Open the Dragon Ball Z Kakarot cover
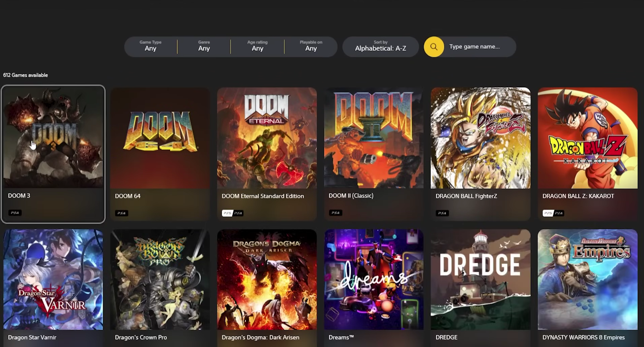Screen dimensions: 644x347 pyautogui.click(x=588, y=138)
